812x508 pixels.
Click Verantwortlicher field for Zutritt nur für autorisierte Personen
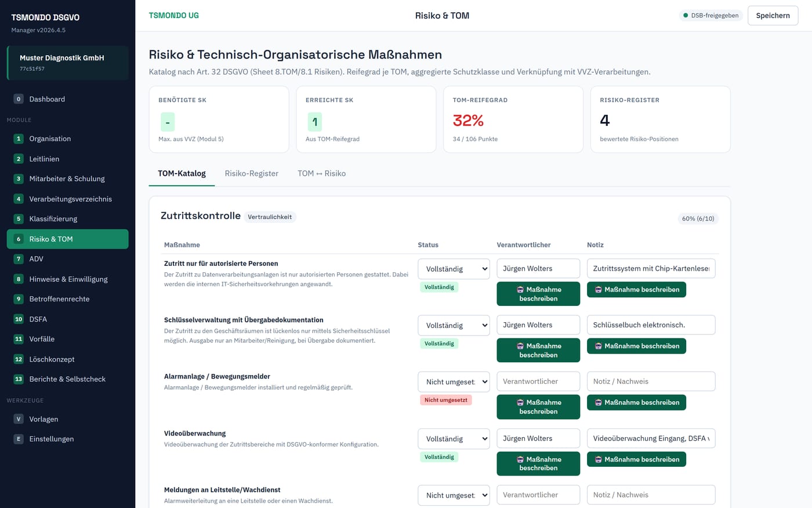tap(538, 268)
